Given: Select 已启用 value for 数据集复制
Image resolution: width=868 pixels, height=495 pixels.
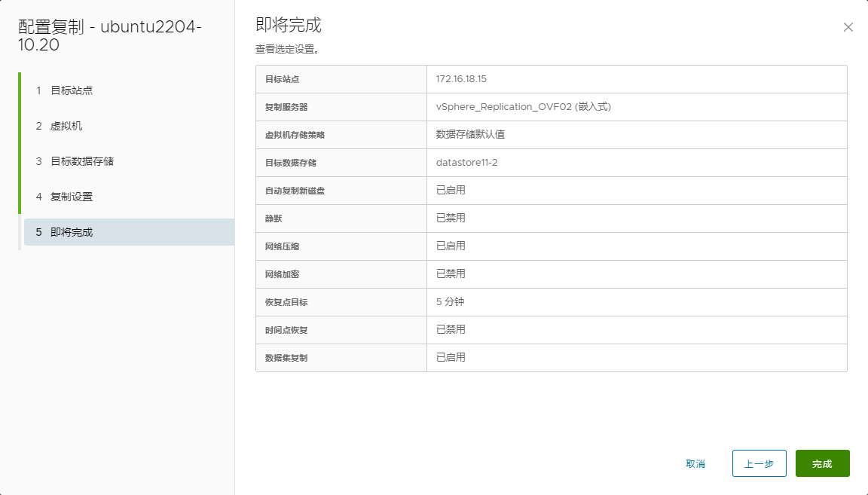Looking at the screenshot, I should click(451, 358).
